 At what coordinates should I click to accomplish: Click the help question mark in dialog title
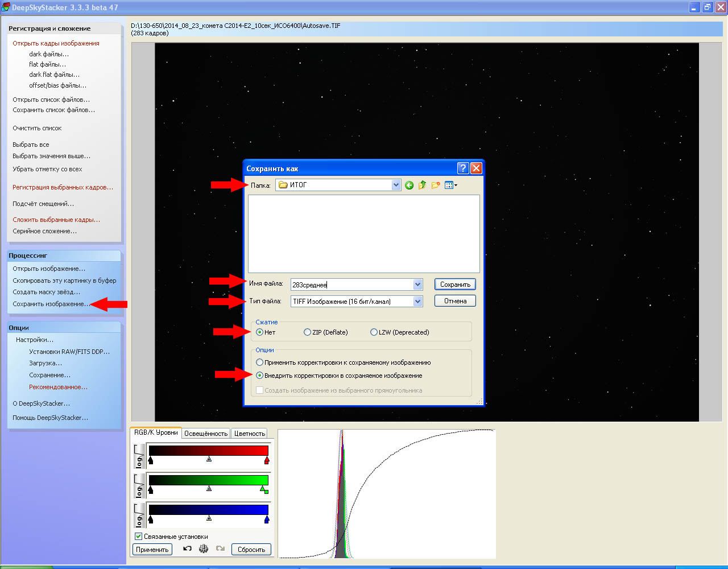(463, 168)
